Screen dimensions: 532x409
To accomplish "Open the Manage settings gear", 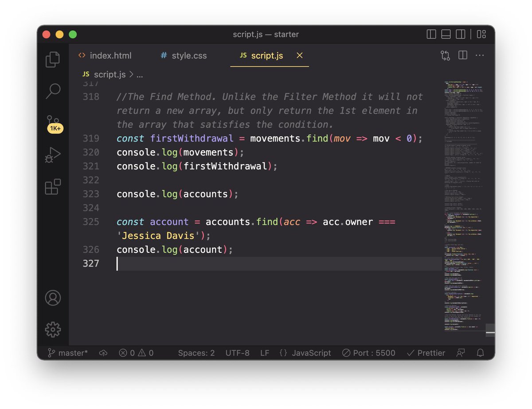I will [53, 330].
